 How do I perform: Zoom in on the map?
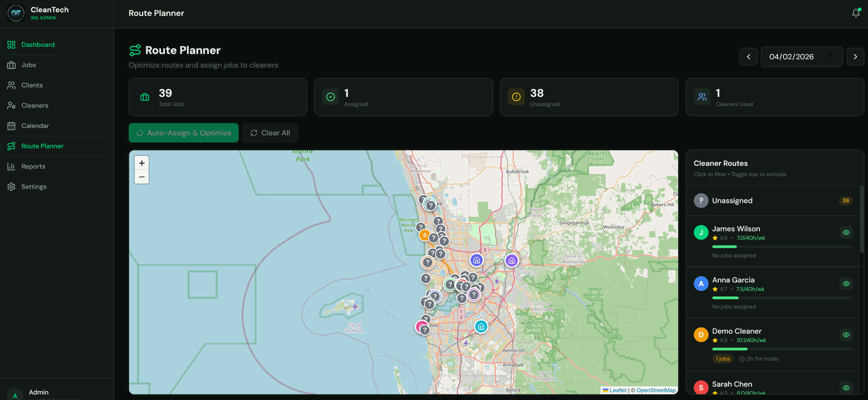[142, 163]
